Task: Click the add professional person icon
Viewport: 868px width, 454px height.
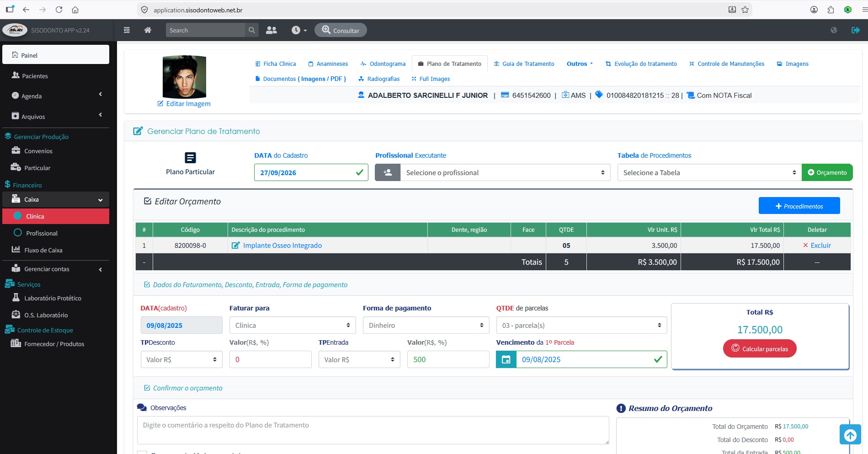Action: click(x=388, y=172)
